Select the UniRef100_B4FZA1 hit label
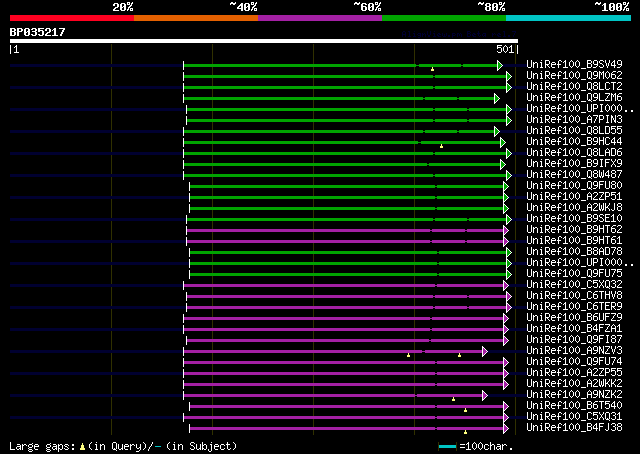Viewport: 640px width, 454px height. tap(574, 329)
